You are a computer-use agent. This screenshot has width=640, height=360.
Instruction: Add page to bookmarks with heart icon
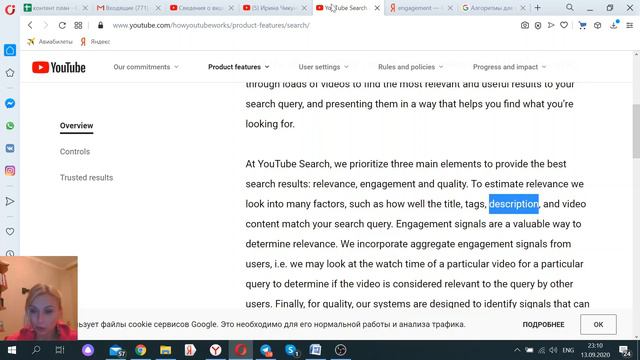(x=564, y=25)
